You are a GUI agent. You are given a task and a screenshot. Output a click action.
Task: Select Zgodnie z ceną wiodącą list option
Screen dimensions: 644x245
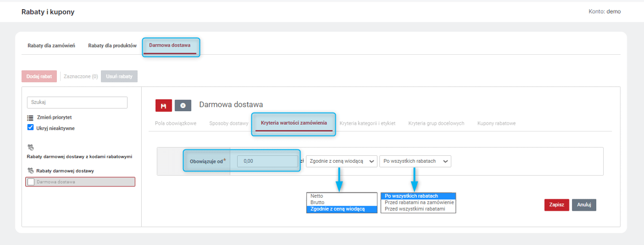tap(341, 209)
